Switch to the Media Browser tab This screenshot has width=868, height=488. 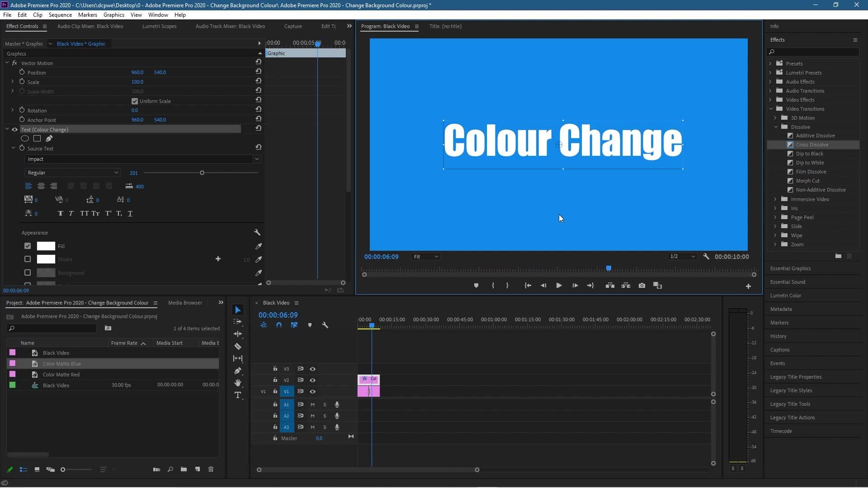pos(185,303)
